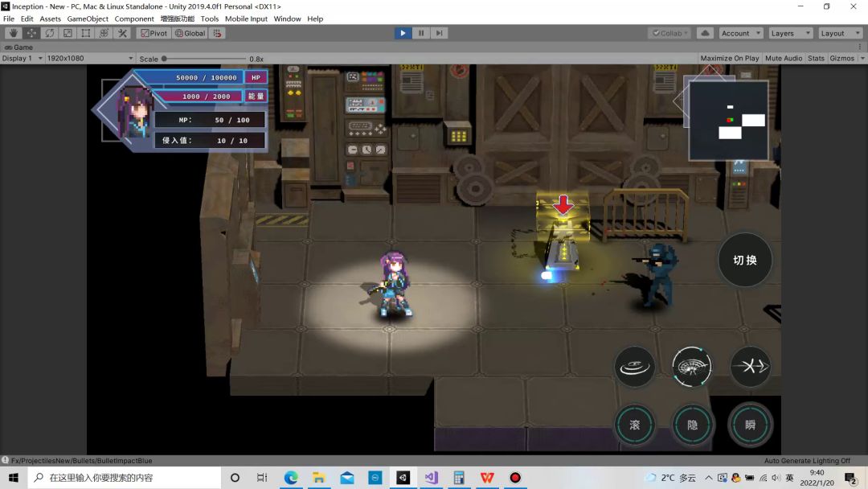Open the Window menu
The image size is (868, 489).
[287, 18]
